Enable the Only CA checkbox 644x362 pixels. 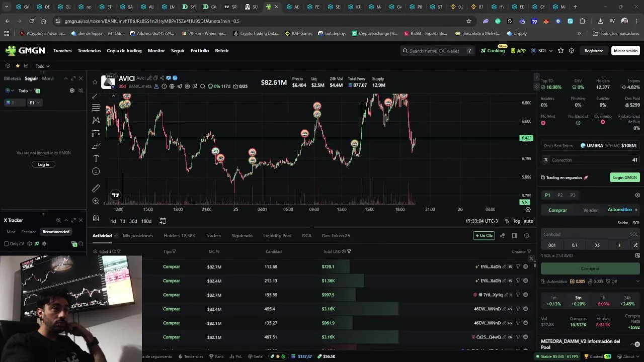[7, 244]
